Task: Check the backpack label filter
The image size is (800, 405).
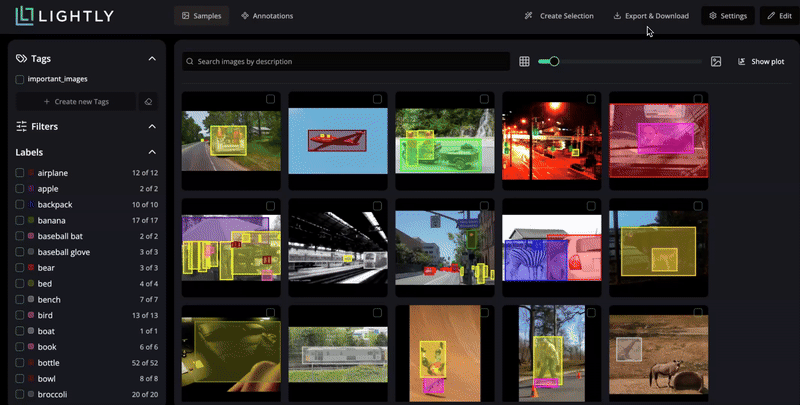Action: click(19, 205)
